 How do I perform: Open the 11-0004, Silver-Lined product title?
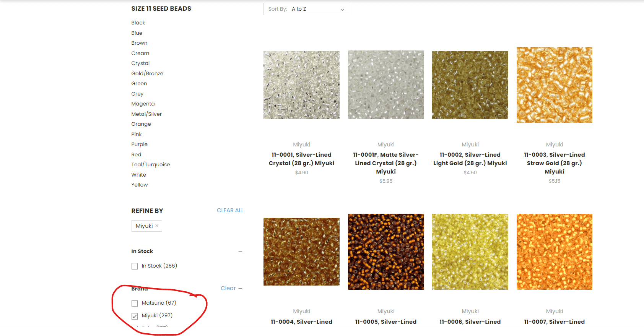(301, 322)
